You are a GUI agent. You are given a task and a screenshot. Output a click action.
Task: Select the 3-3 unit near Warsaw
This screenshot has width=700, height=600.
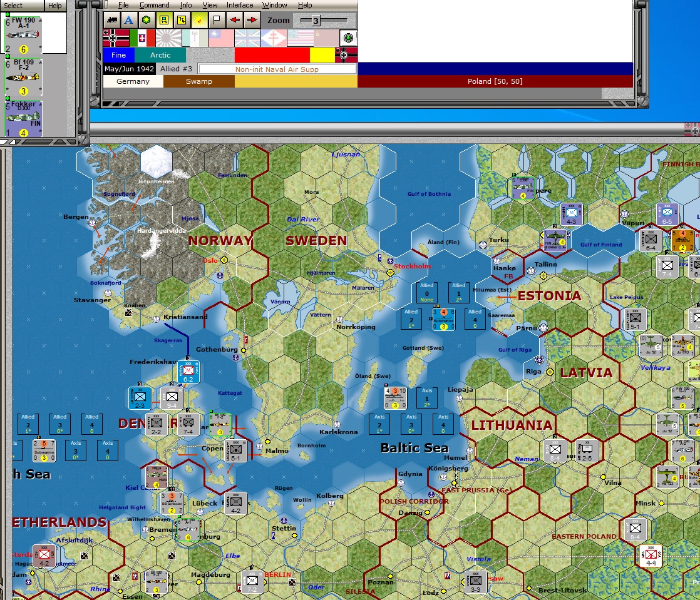(476, 582)
